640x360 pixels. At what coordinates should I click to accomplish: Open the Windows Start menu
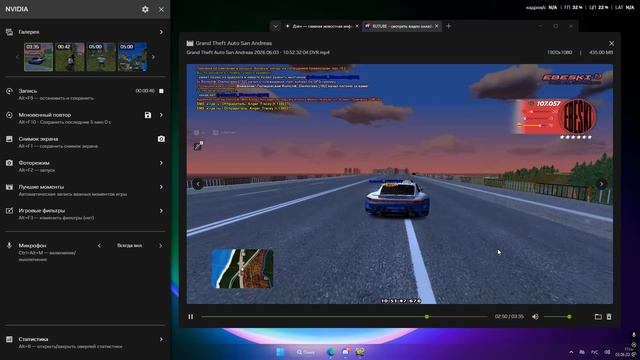280,352
